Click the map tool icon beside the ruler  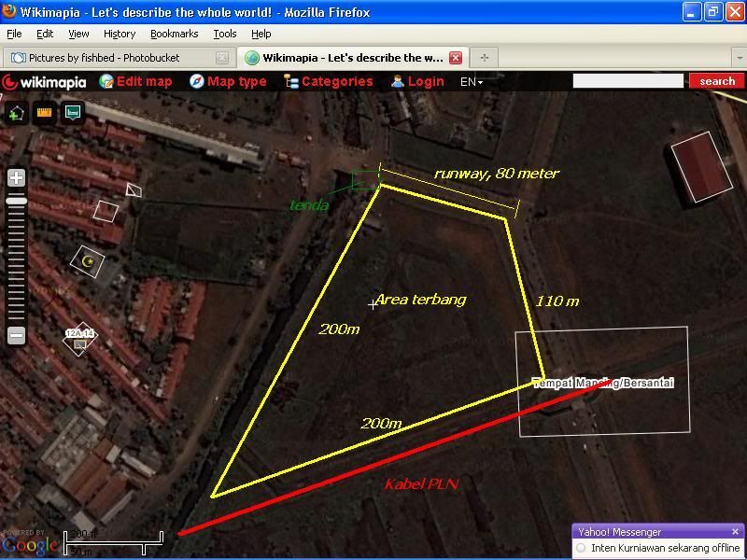(73, 113)
